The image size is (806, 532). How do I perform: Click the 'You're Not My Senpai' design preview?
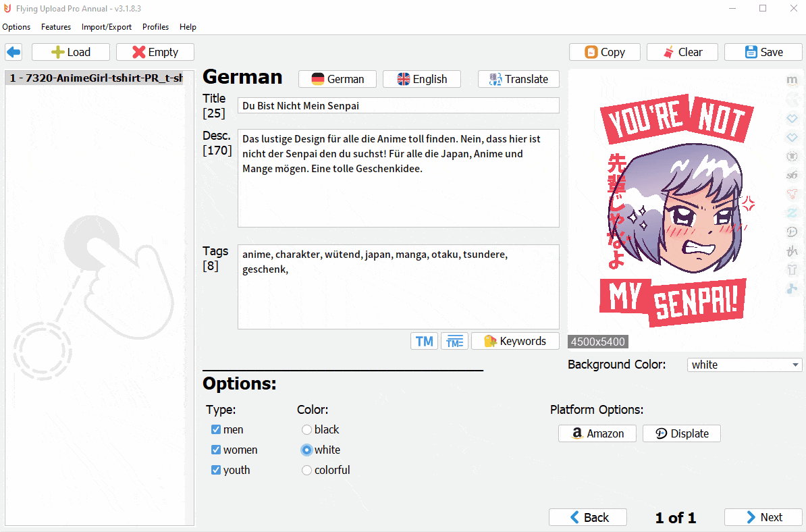676,210
